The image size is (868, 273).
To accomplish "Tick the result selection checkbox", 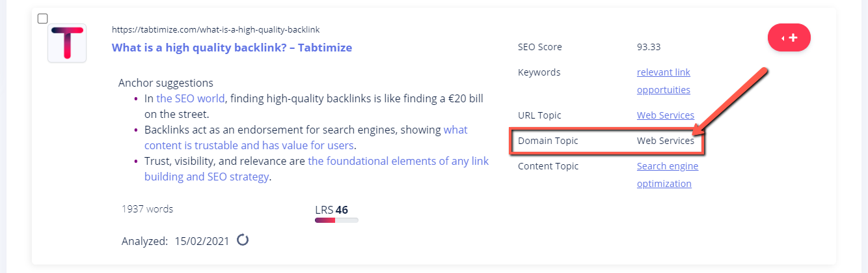I will [42, 18].
